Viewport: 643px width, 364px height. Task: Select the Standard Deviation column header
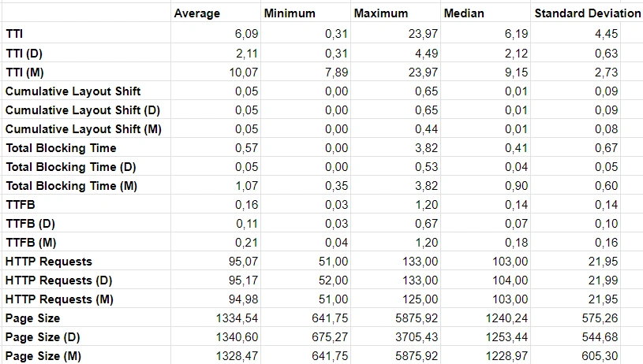click(588, 13)
